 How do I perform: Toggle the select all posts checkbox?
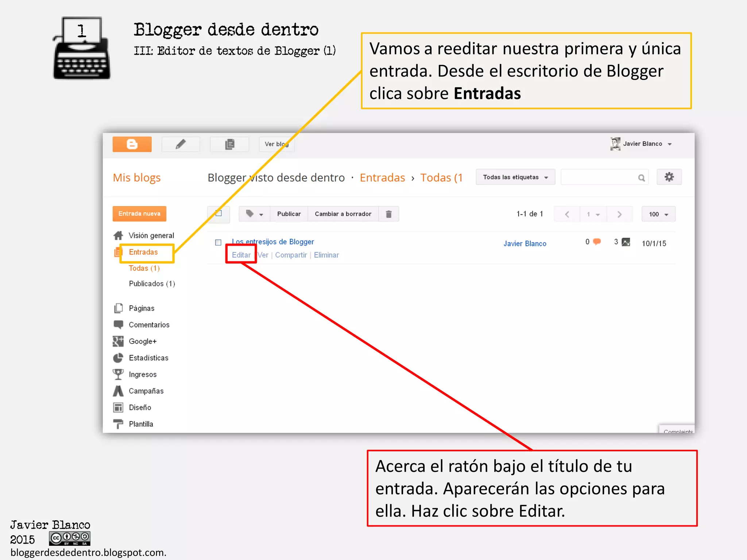(x=218, y=214)
